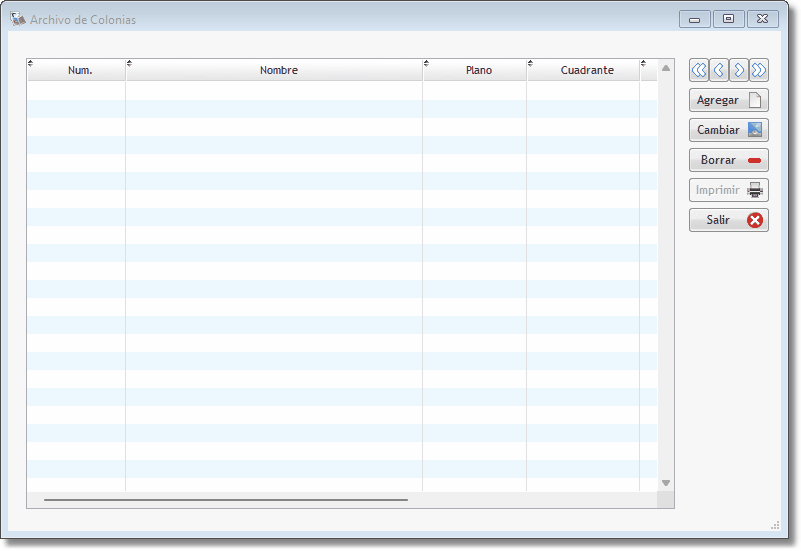
Task: Jump to the first record with double-left arrow
Action: 699,70
